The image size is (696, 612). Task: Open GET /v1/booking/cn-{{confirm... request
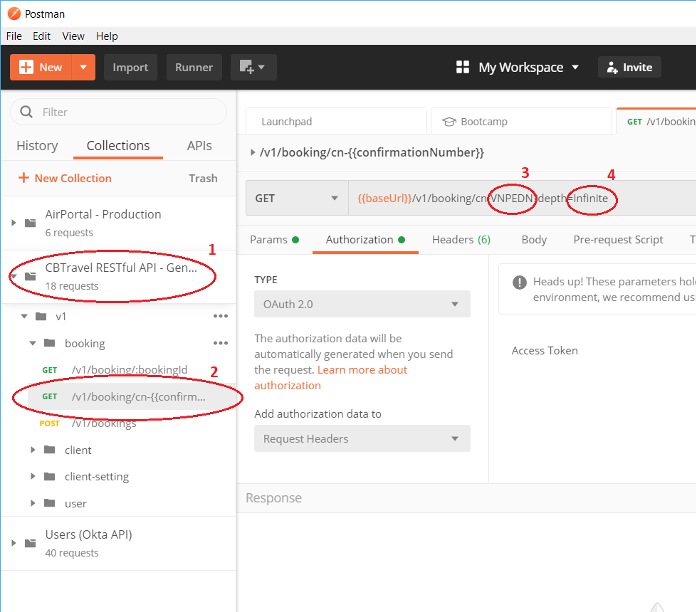pos(132,397)
